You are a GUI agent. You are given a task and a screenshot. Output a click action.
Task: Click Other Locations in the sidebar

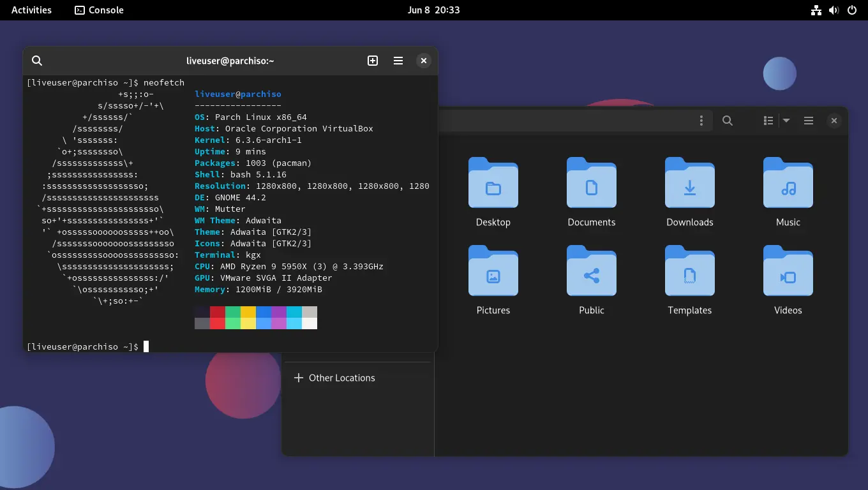tap(341, 378)
